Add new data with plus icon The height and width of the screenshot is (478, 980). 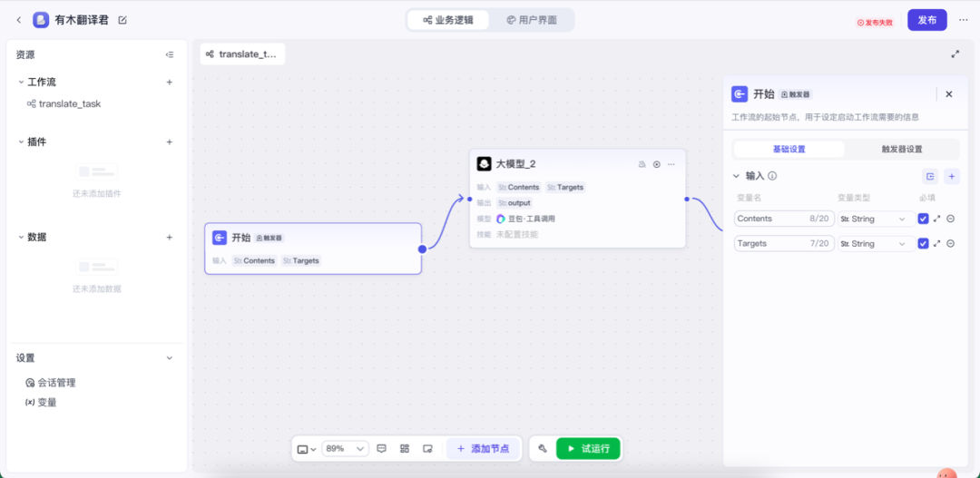click(x=170, y=238)
